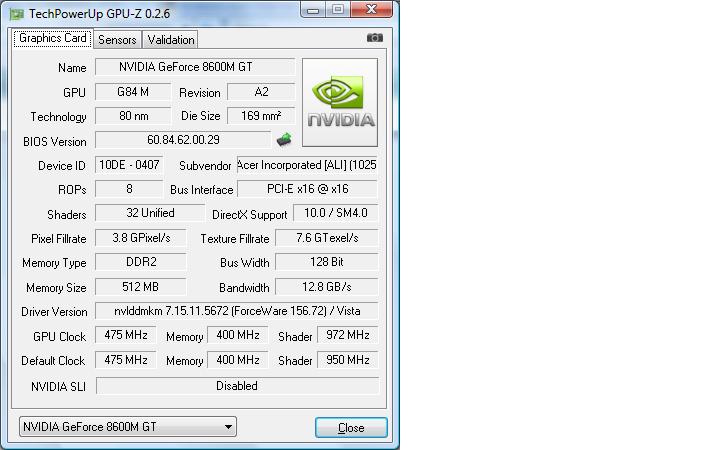Click the ROPs field showing 8
The width and height of the screenshot is (720, 450).
tap(129, 189)
